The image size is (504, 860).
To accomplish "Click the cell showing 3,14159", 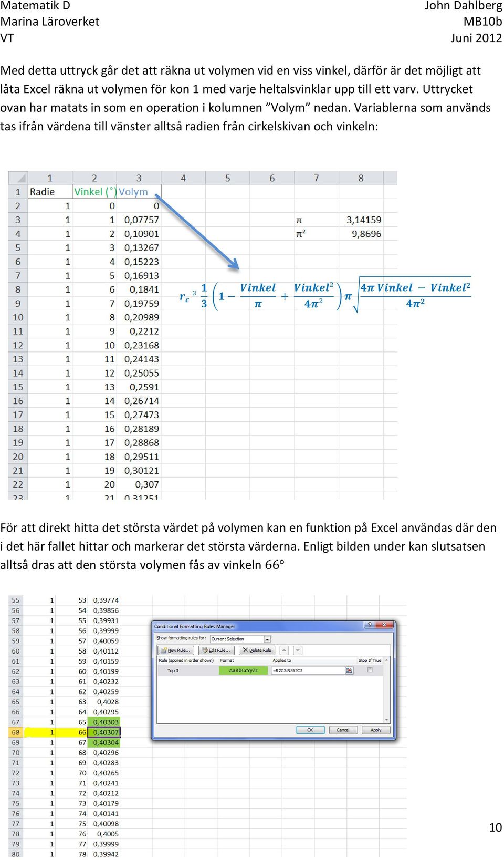I will pyautogui.click(x=361, y=220).
